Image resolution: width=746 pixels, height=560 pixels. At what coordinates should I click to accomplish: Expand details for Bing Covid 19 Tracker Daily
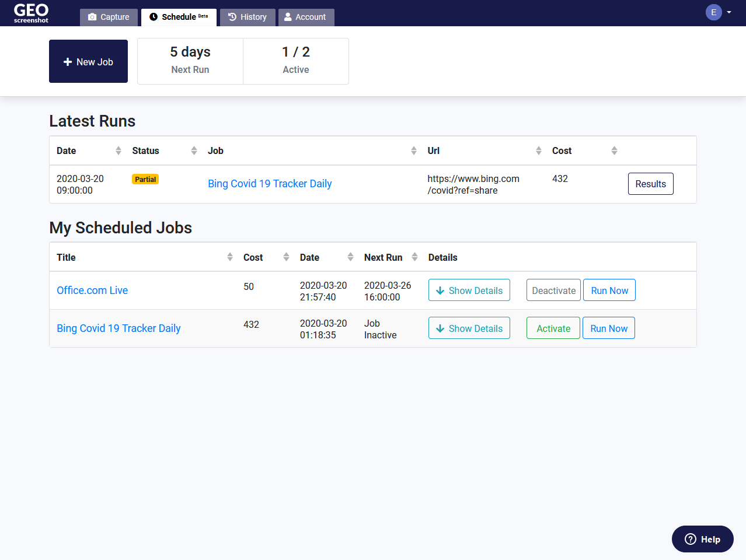click(469, 328)
